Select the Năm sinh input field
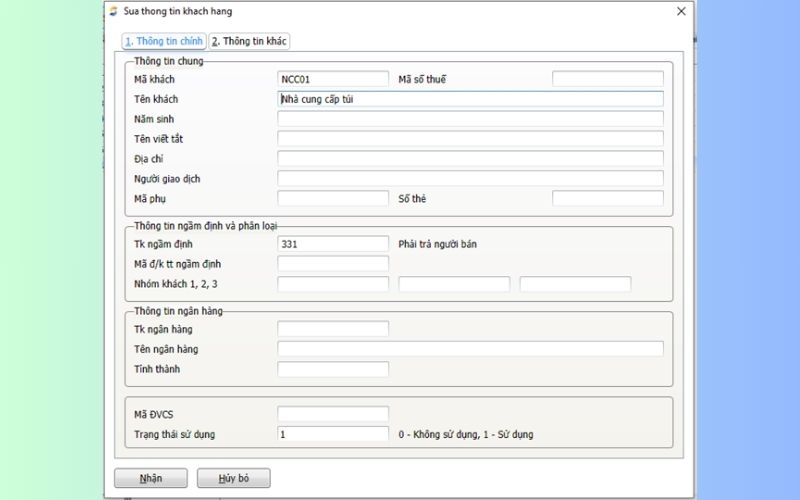Image resolution: width=800 pixels, height=500 pixels. [x=470, y=119]
